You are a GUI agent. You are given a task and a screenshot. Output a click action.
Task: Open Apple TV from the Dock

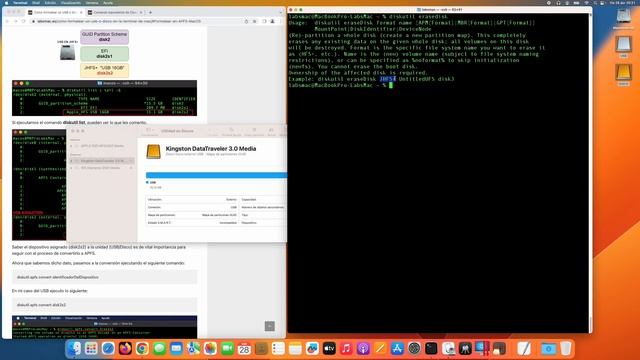coord(329,348)
